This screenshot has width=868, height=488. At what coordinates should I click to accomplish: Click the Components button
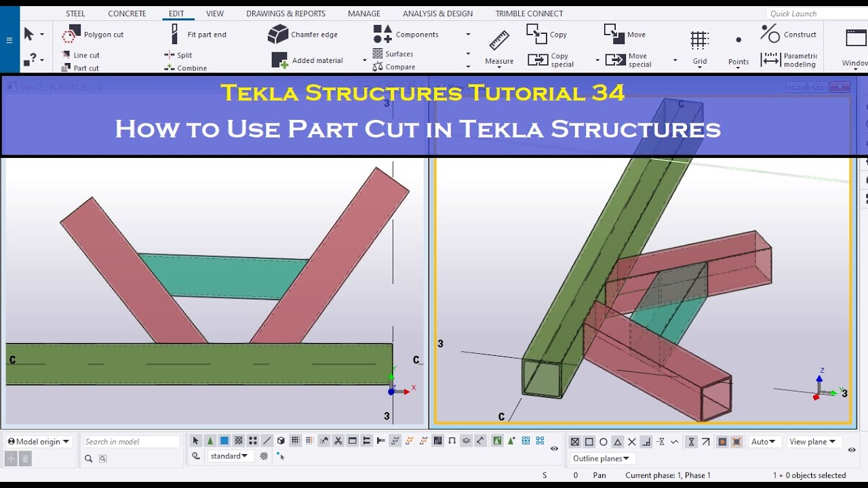click(x=406, y=35)
